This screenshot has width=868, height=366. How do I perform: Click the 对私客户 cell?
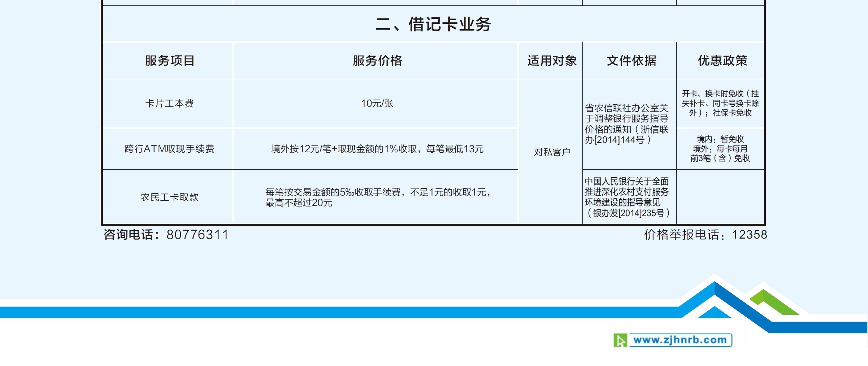552,152
